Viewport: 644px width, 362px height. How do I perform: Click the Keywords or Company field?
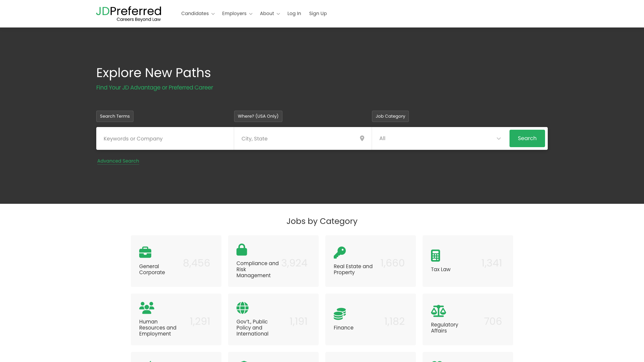click(x=165, y=138)
